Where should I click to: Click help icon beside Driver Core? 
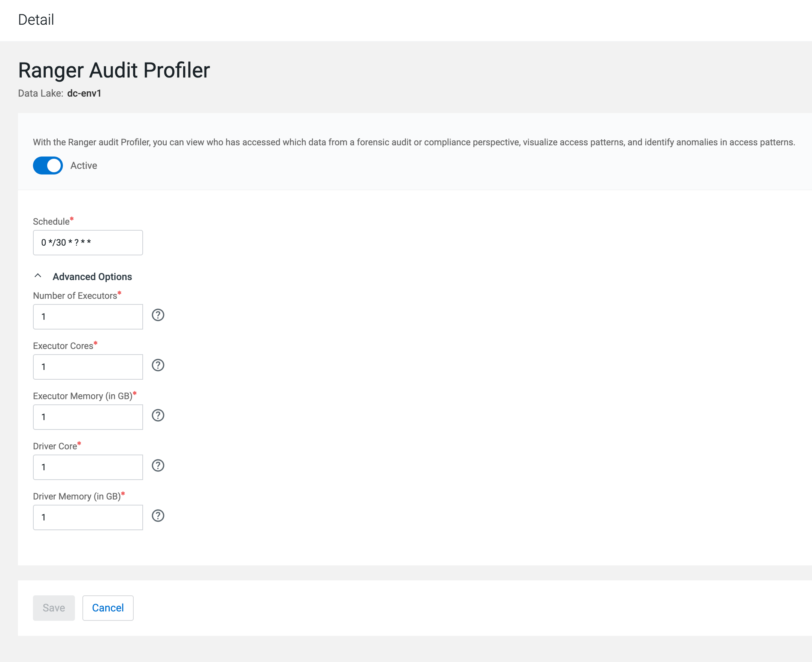[x=158, y=466]
